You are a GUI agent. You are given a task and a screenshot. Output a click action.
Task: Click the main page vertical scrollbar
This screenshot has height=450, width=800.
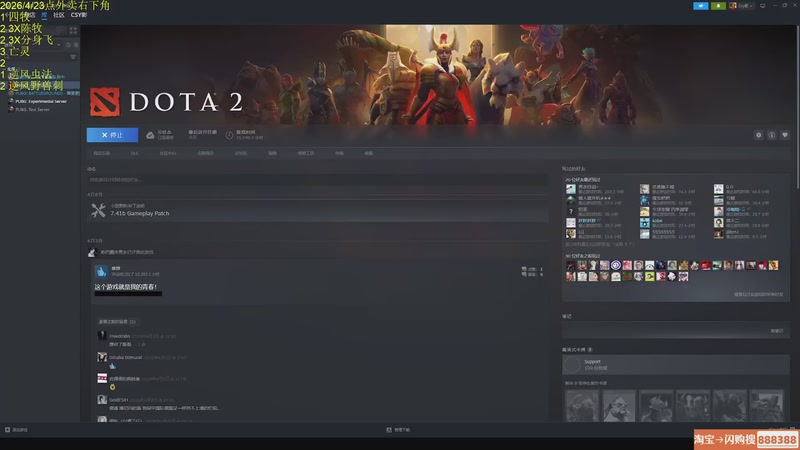point(796,107)
